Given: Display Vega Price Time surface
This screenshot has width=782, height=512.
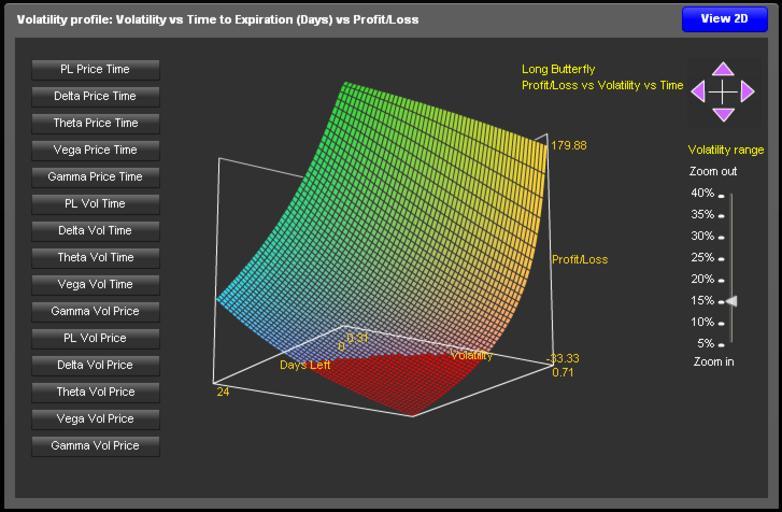Looking at the screenshot, I should coord(95,150).
